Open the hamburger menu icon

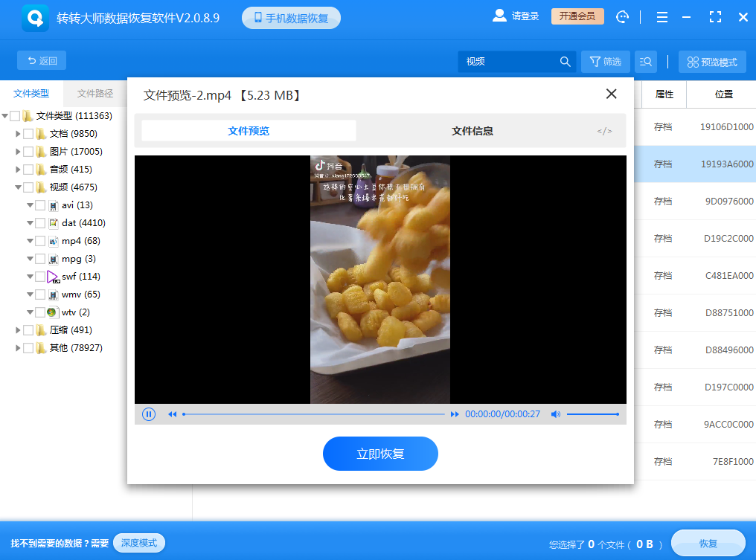click(x=662, y=17)
